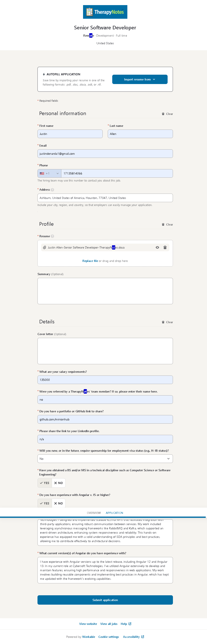Click the TherapyNotes logo
The image size is (207, 644).
click(x=105, y=12)
